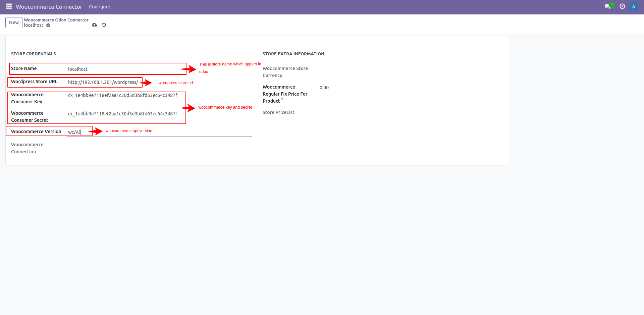This screenshot has width=644, height=315.
Task: Open messaging via the chat bubbles icon
Action: click(608, 6)
